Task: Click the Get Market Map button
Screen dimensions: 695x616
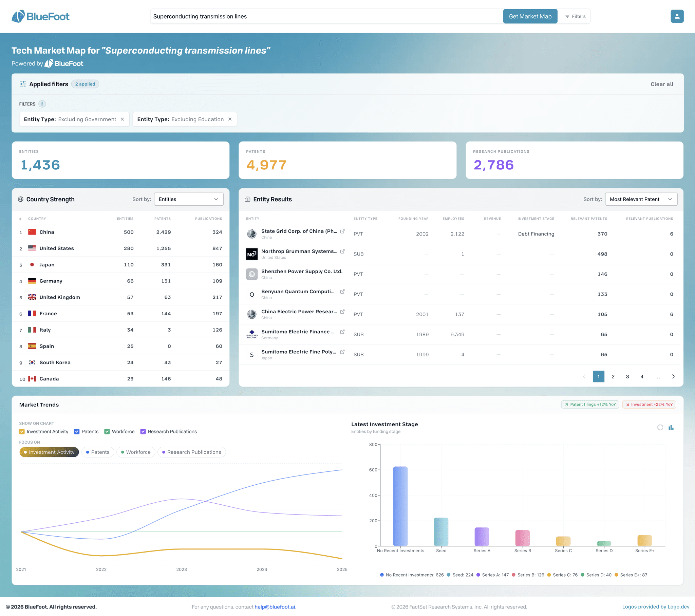Action: (530, 16)
